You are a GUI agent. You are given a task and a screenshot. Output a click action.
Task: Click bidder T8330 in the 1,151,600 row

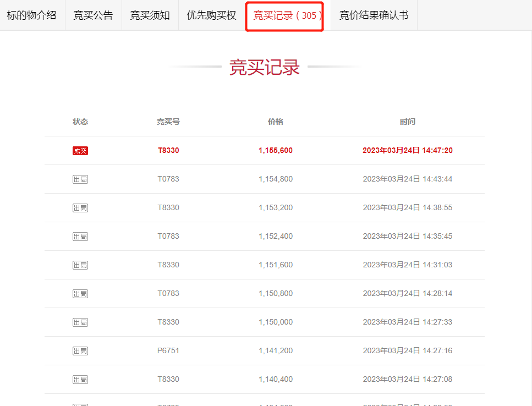[x=168, y=265]
